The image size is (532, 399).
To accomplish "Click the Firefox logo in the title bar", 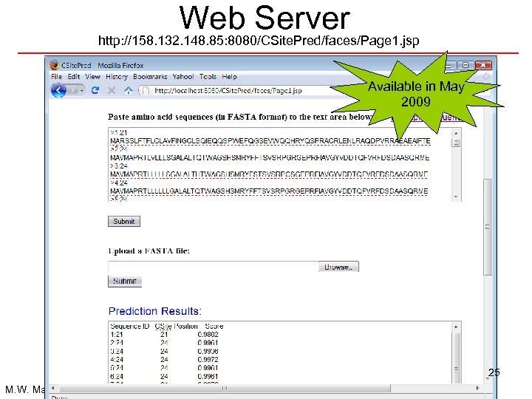I will 55,65.
